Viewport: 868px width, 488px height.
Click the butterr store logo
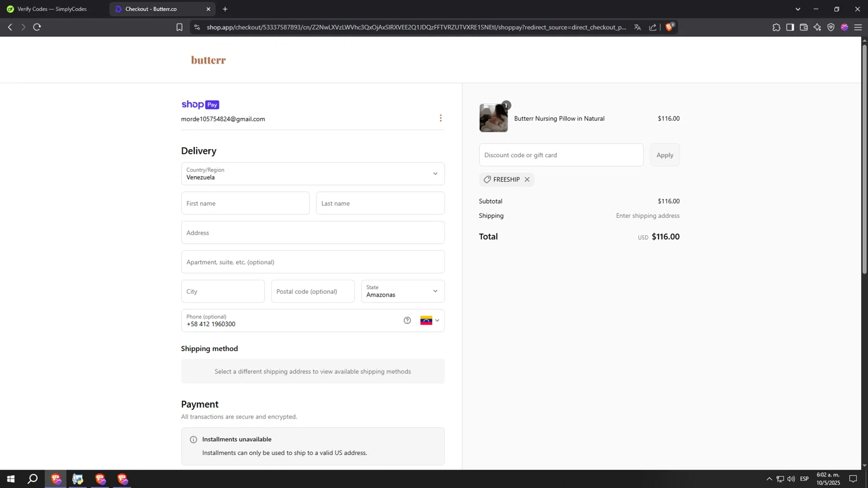[208, 60]
